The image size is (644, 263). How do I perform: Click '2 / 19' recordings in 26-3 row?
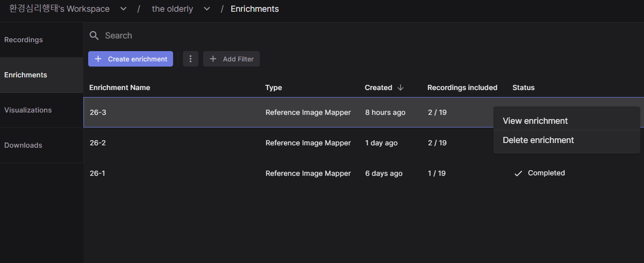pyautogui.click(x=437, y=113)
